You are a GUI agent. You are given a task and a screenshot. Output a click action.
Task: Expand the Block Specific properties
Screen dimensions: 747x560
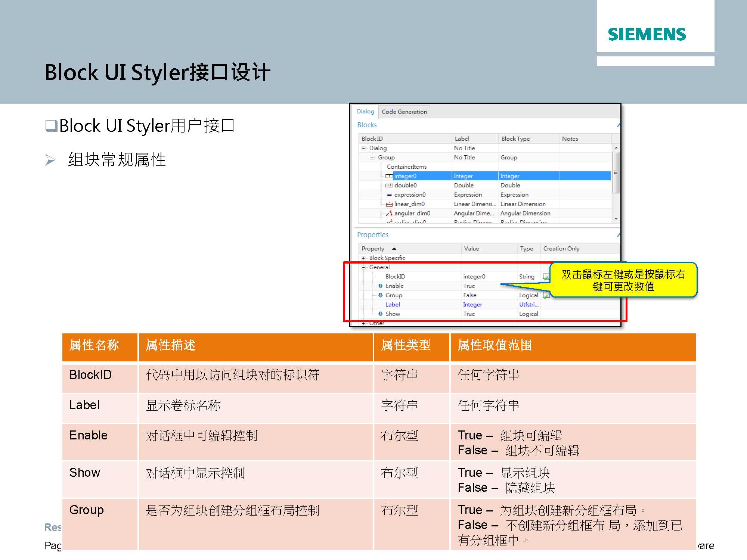[x=363, y=258]
